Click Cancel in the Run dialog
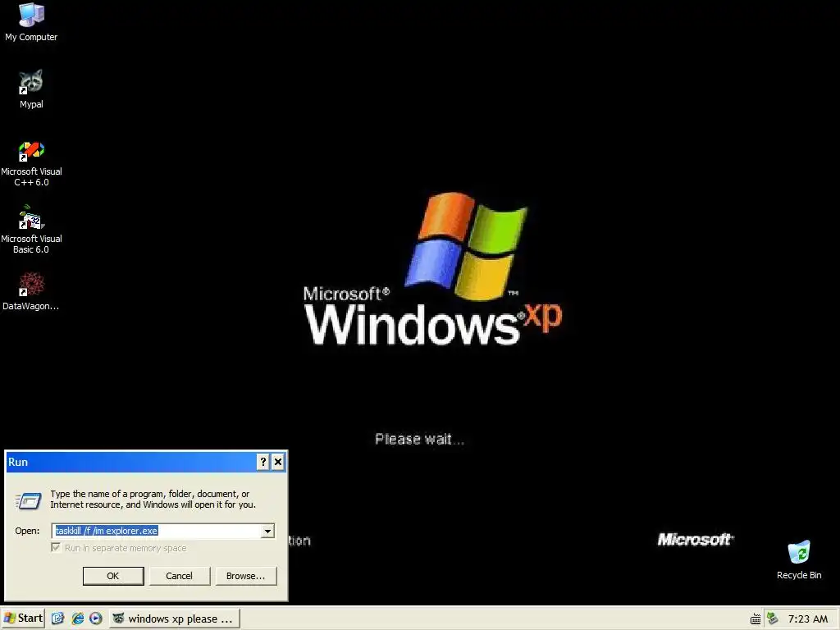The height and width of the screenshot is (630, 840). click(x=179, y=576)
